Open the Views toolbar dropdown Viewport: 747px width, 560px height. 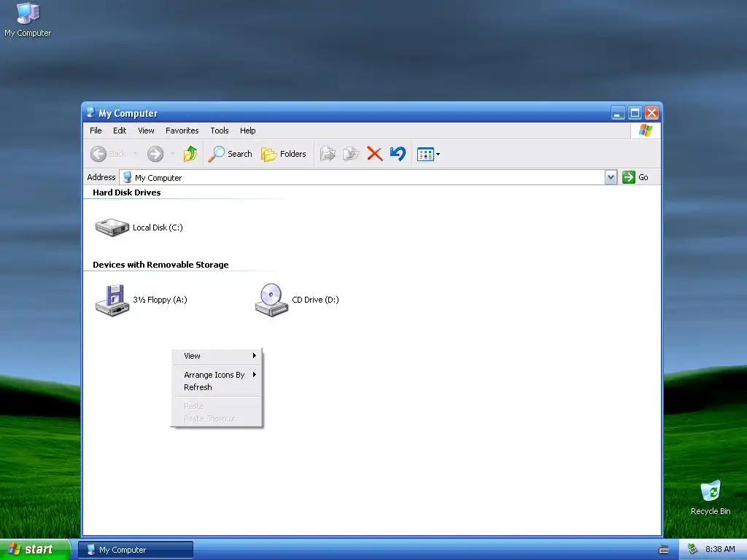pos(428,155)
